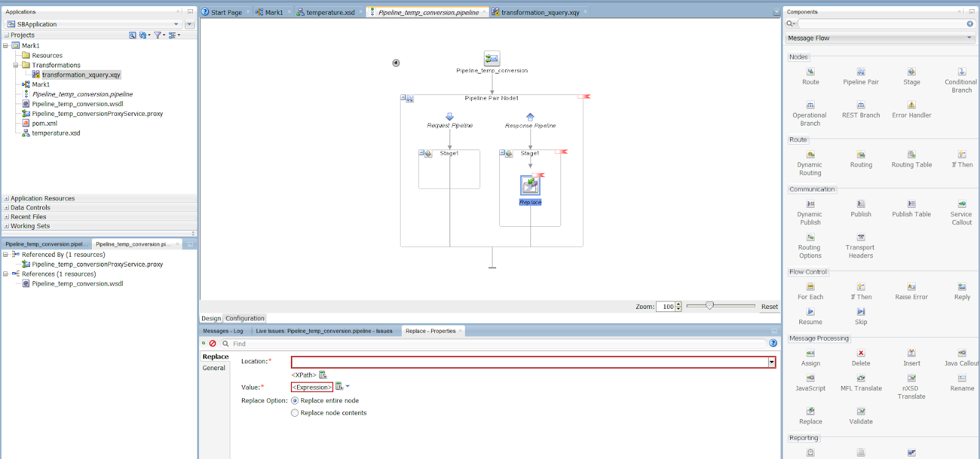Collapse the Transformations folder

pos(16,65)
